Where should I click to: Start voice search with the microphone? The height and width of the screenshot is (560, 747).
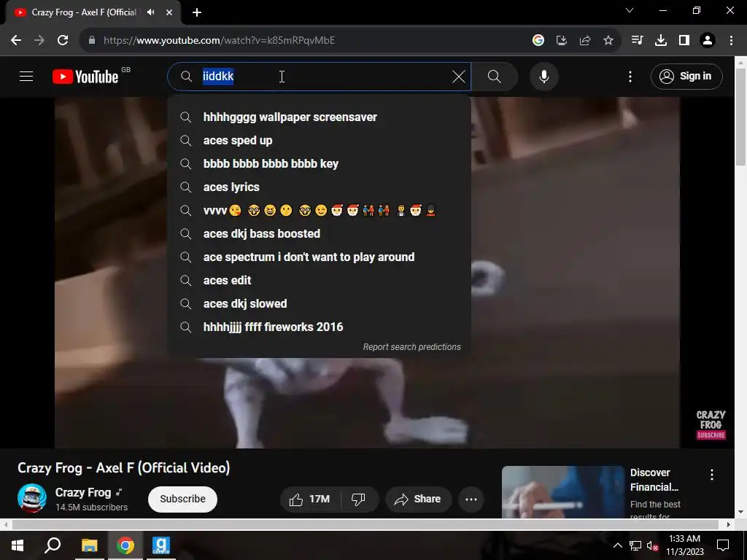(544, 76)
